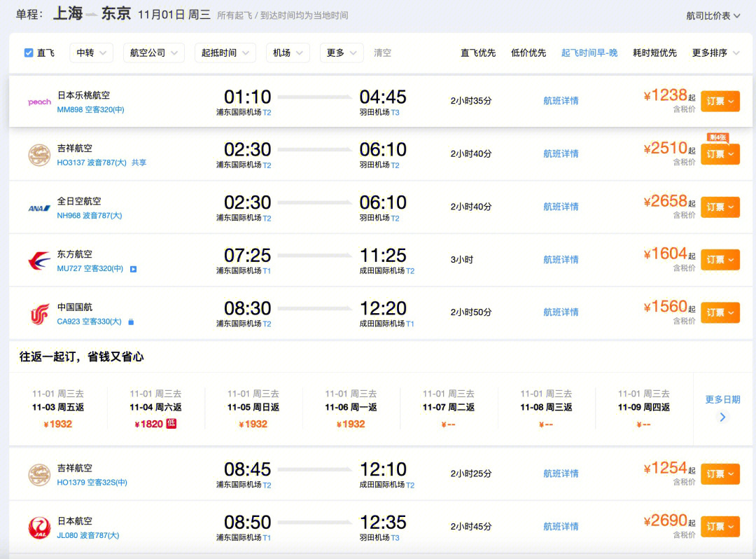
Task: Click the Peach airline logo
Action: (39, 102)
